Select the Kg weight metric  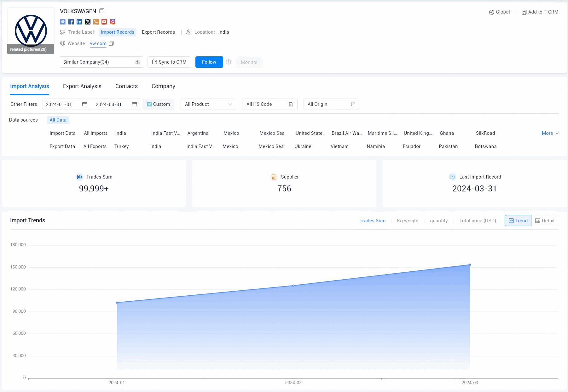(x=408, y=221)
